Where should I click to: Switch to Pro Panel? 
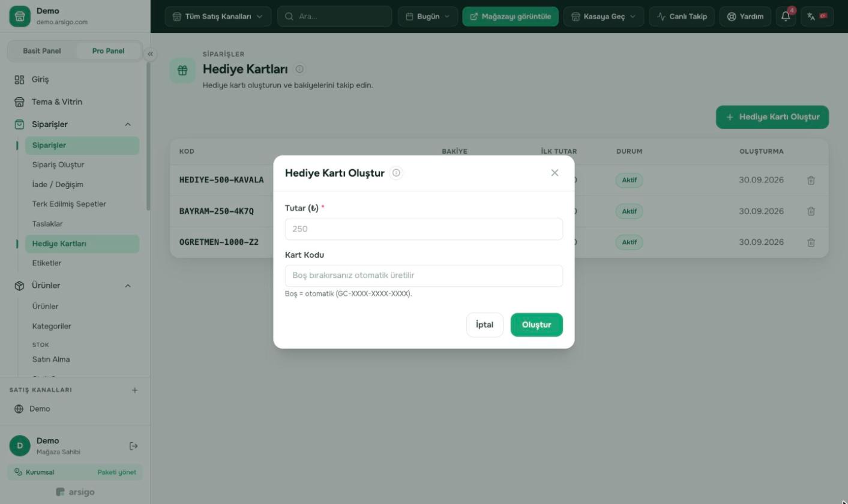point(109,51)
